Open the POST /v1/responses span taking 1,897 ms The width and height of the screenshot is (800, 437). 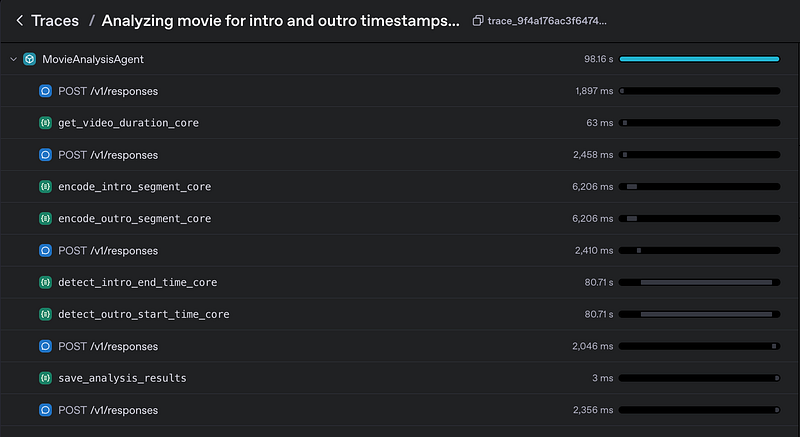(x=108, y=91)
